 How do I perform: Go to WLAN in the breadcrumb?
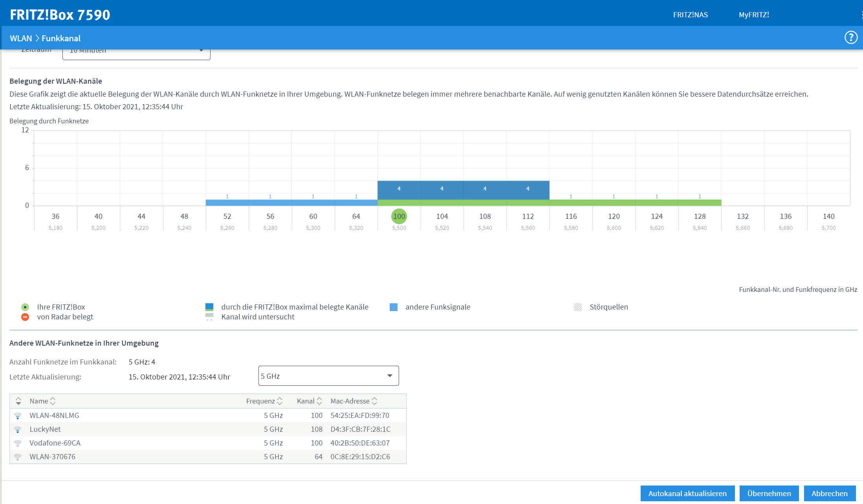(x=21, y=38)
